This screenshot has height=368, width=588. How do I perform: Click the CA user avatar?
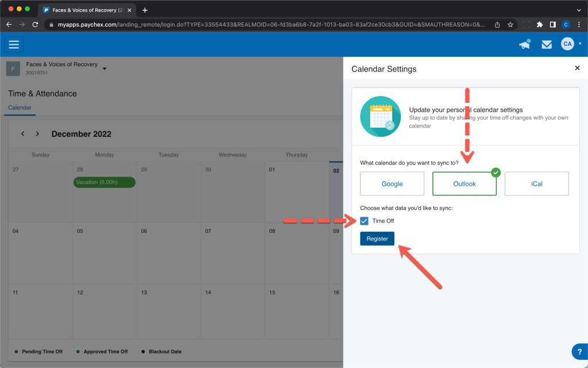click(x=567, y=44)
